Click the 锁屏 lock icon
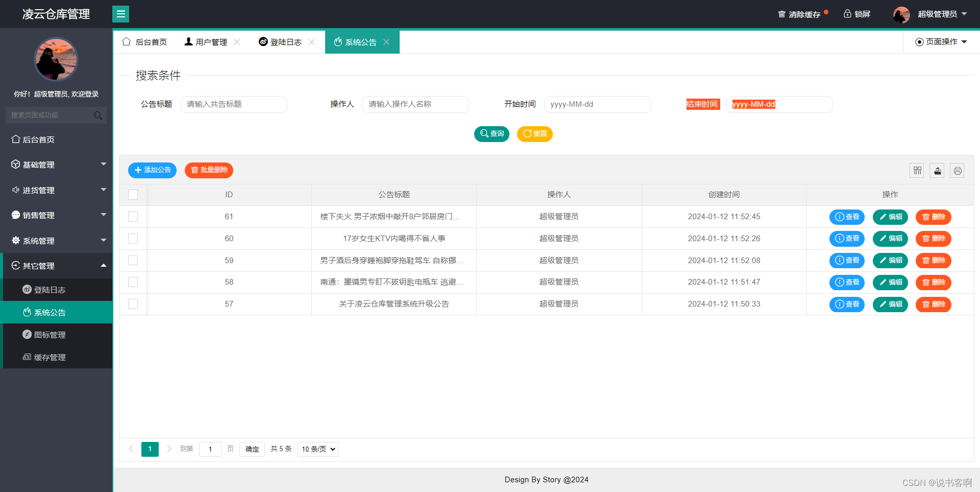The width and height of the screenshot is (980, 492). pos(847,14)
